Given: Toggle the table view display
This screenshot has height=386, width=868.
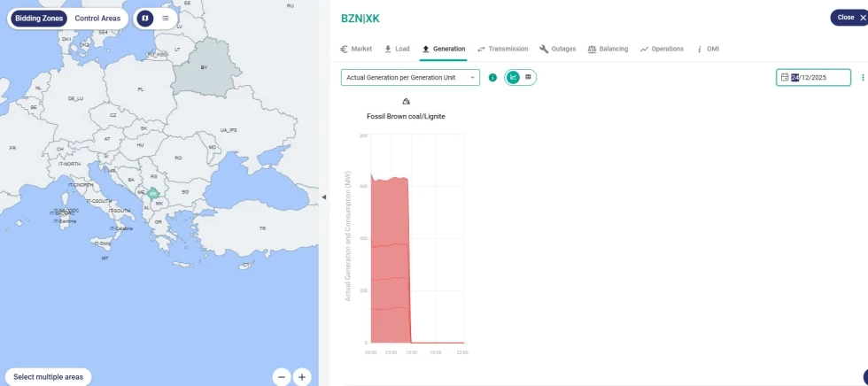Looking at the screenshot, I should [x=528, y=78].
